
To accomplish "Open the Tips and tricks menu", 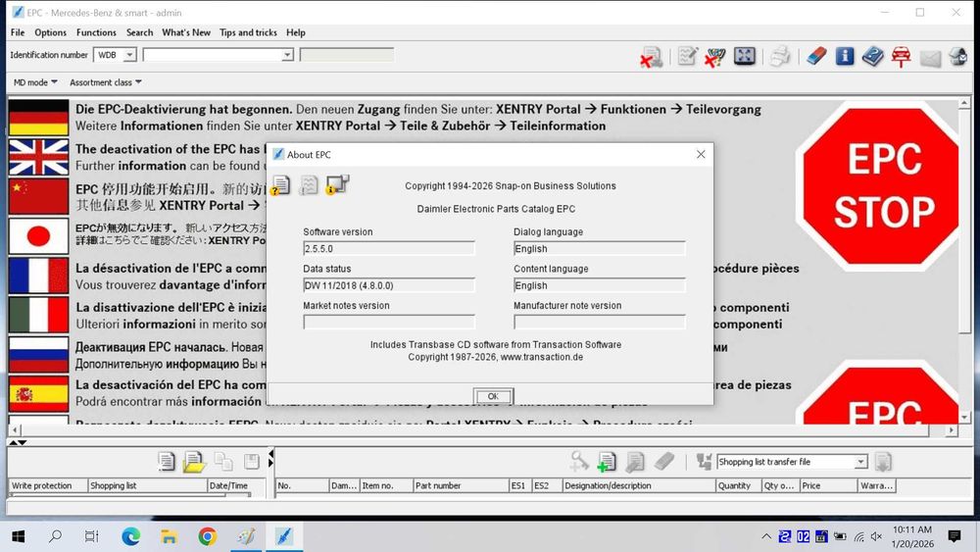I will (x=248, y=32).
